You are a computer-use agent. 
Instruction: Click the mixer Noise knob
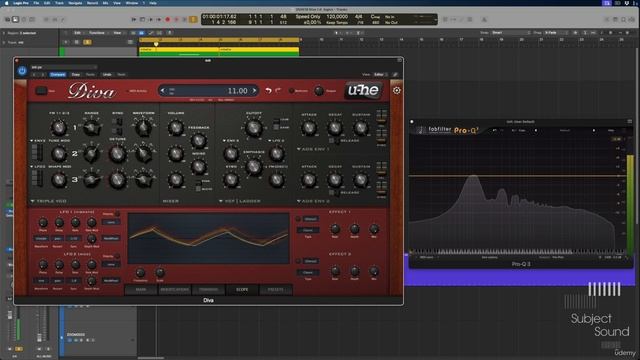click(199, 167)
